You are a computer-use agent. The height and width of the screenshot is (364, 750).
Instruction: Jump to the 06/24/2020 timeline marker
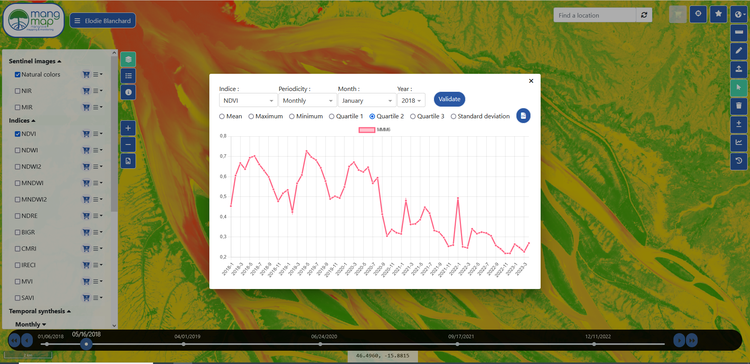(x=320, y=344)
